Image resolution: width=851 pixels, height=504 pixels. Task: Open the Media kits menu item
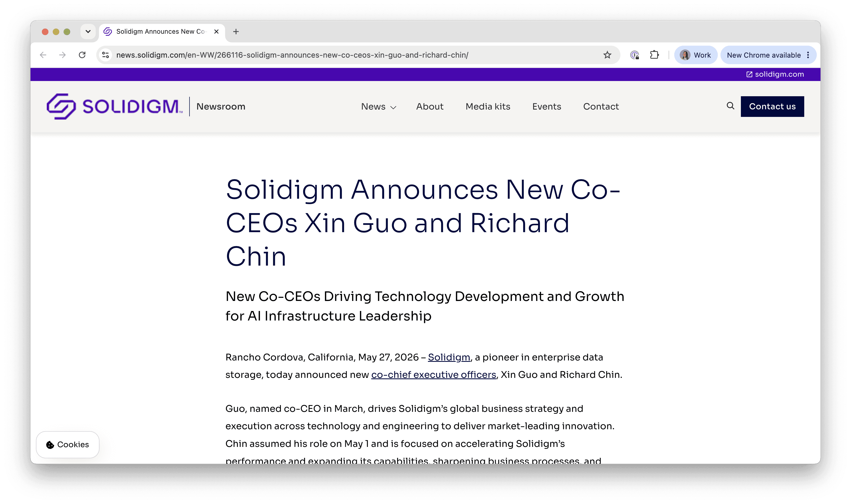pos(488,107)
